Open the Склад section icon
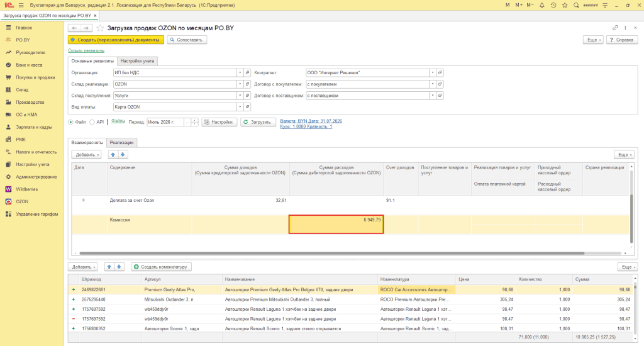This screenshot has height=346, width=644. (8, 89)
